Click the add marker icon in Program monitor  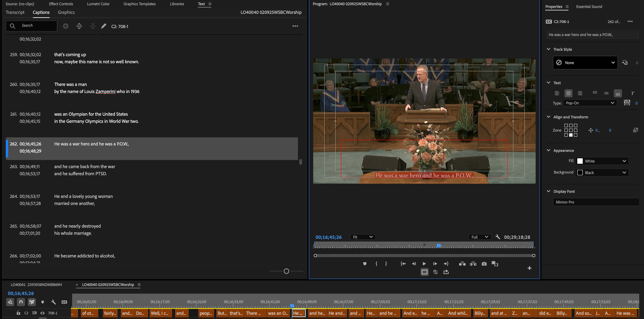pyautogui.click(x=364, y=264)
